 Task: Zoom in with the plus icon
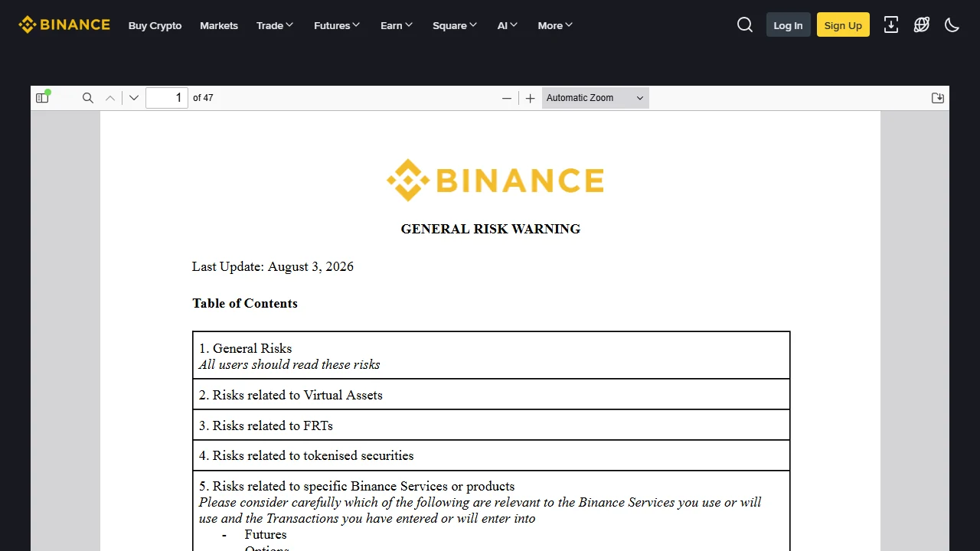[530, 98]
